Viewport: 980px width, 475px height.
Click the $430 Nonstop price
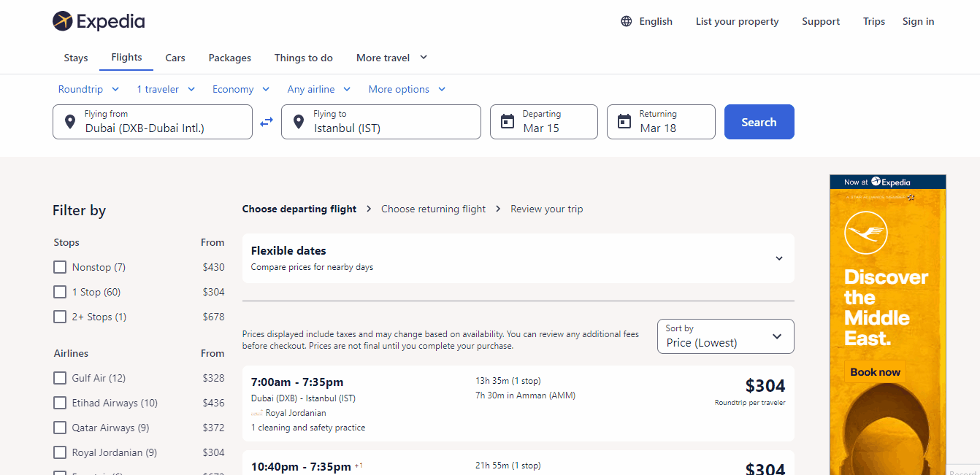214,267
